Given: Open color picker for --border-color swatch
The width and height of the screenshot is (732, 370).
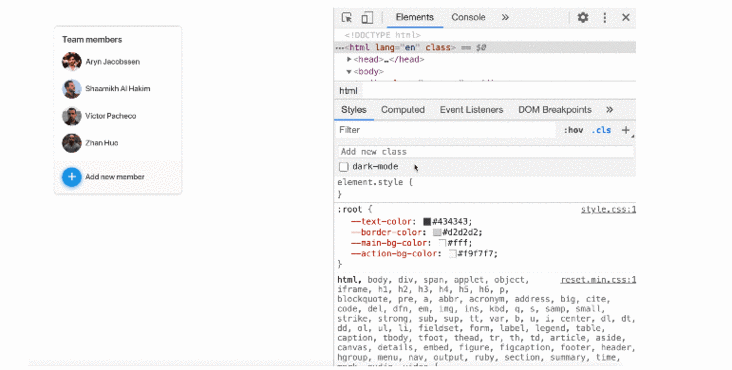Looking at the screenshot, I should tap(437, 232).
